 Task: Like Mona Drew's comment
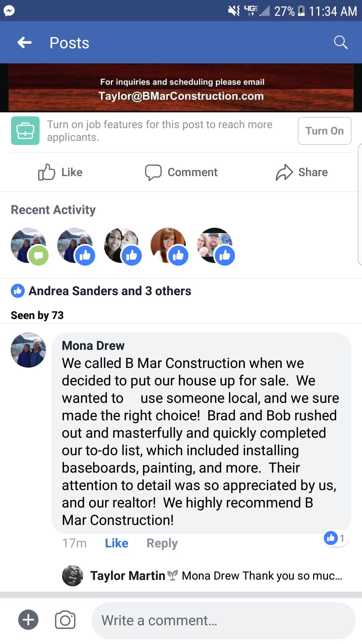116,543
